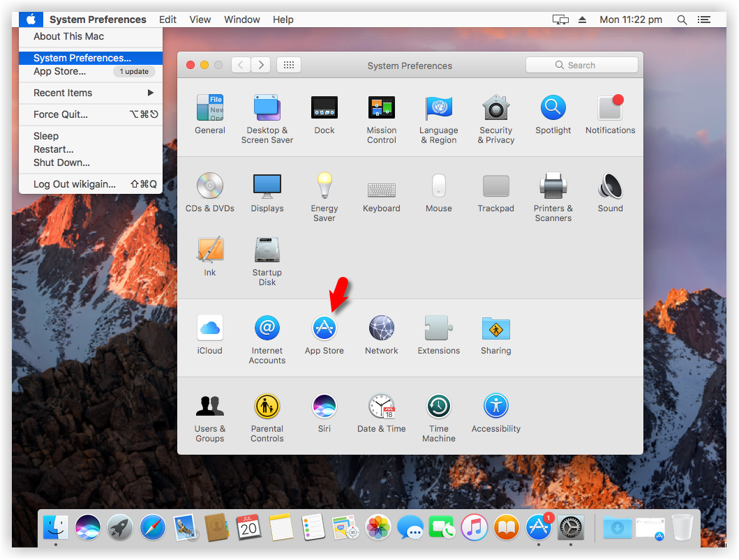This screenshot has width=739, height=560.
Task: Click the display mirroring menu bar icon
Action: click(560, 20)
